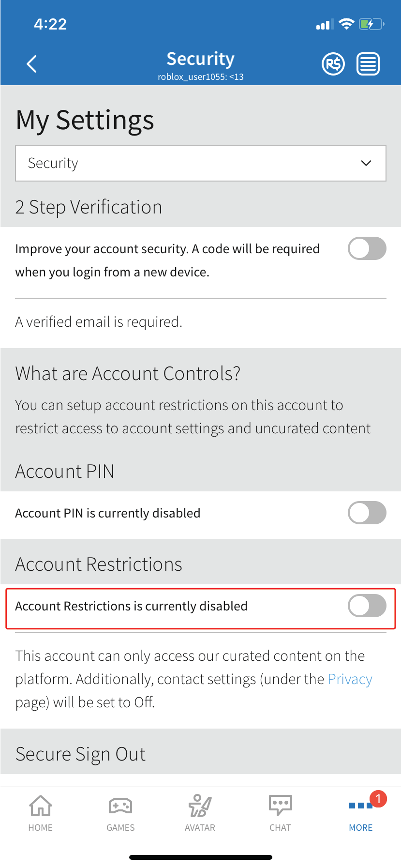Tap the Security header title

[200, 59]
